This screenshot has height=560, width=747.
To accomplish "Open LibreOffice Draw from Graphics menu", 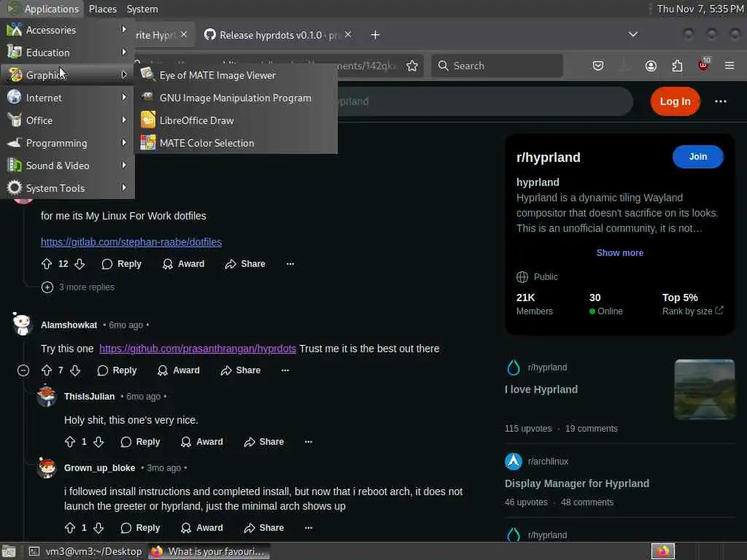I will pos(236,120).
